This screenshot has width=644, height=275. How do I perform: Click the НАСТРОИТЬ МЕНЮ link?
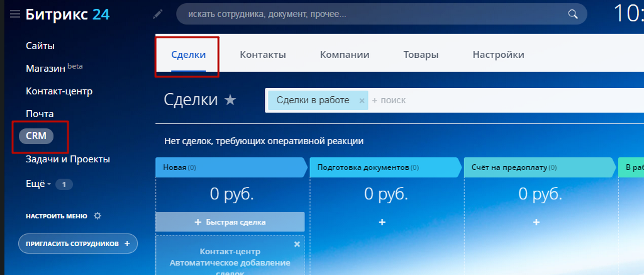pos(56,216)
